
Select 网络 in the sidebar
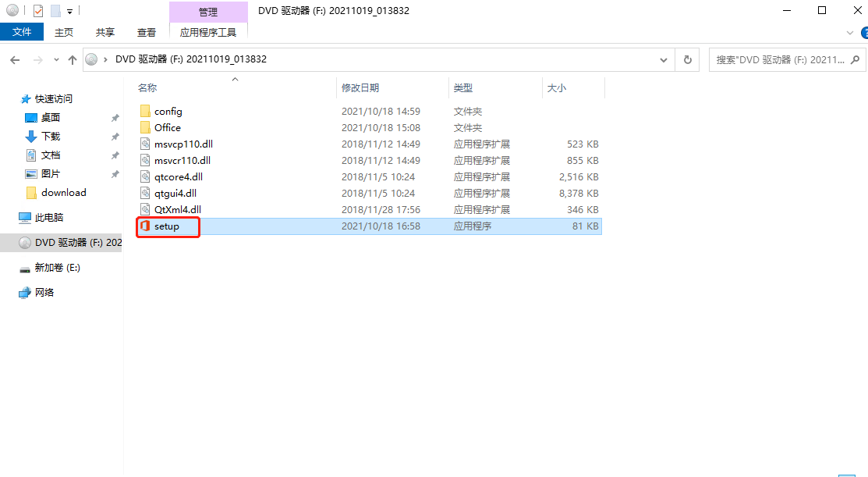pos(42,293)
